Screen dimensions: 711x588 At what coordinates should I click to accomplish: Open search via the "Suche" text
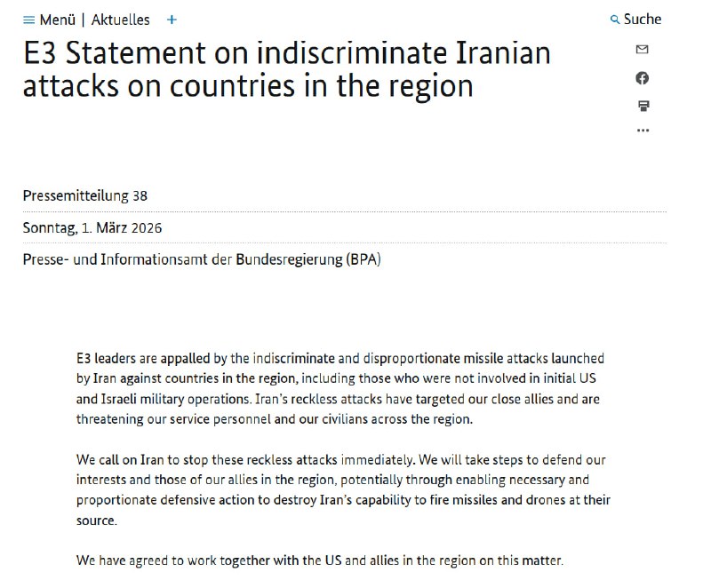click(643, 20)
